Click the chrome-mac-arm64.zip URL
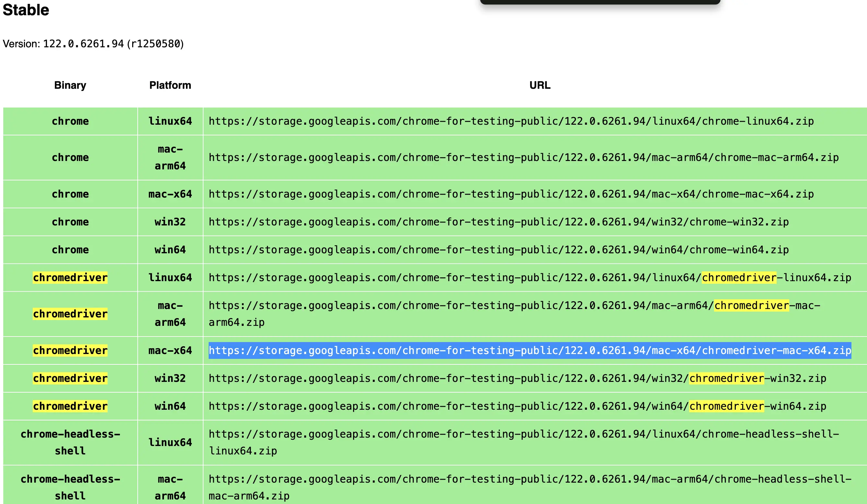Screen dimensions: 867x504 coord(524,157)
